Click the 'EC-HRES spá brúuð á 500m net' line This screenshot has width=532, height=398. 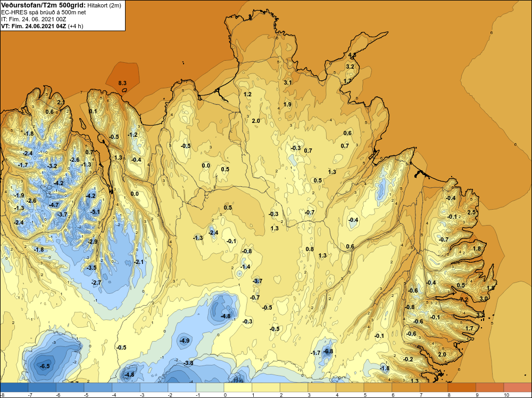point(44,12)
